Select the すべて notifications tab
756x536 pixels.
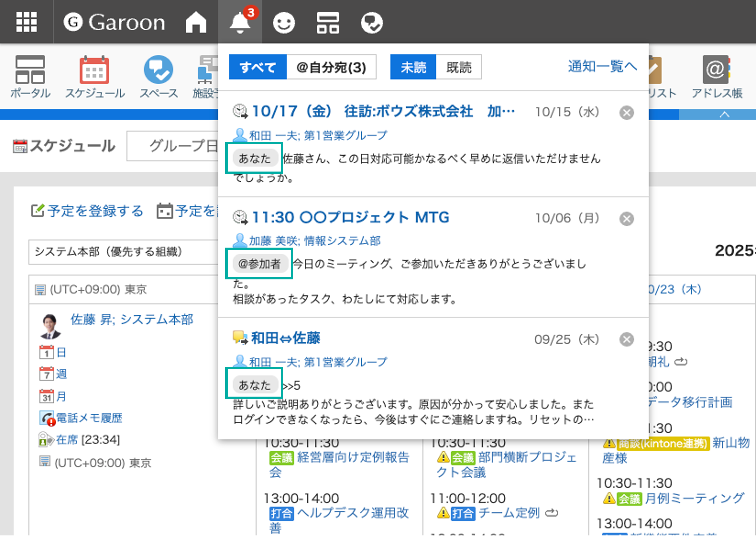258,67
